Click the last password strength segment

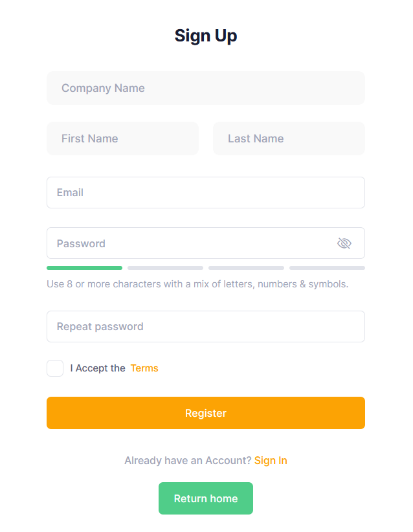pyautogui.click(x=327, y=267)
